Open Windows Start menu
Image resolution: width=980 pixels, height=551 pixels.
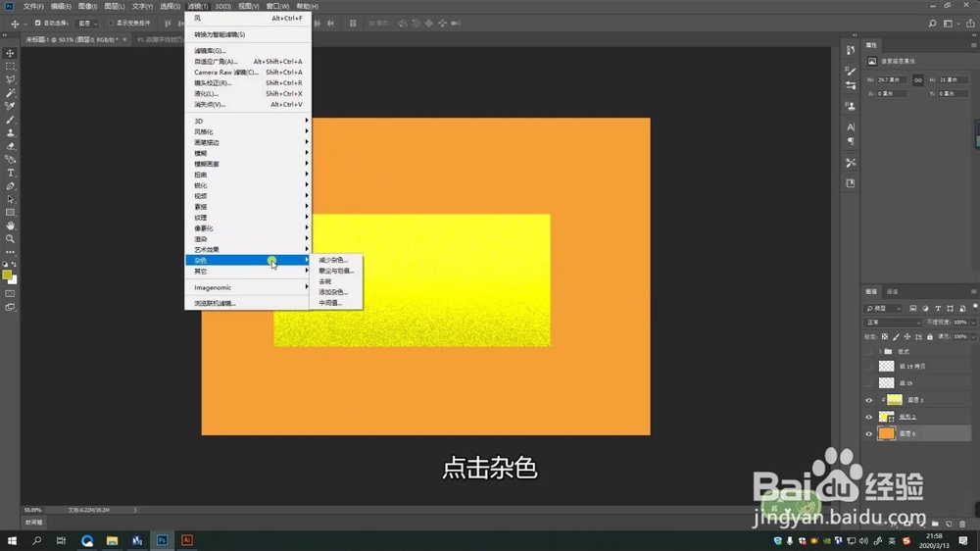pos(12,540)
